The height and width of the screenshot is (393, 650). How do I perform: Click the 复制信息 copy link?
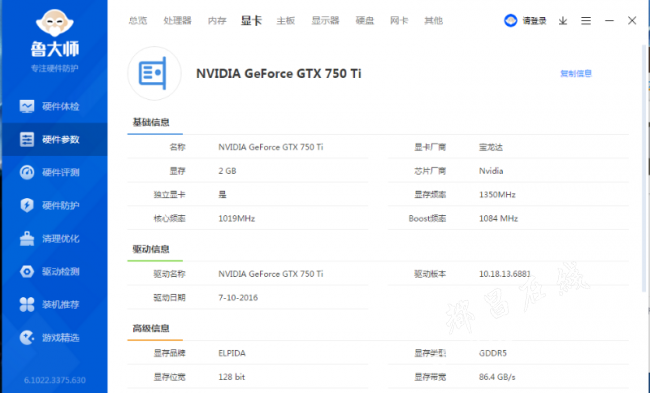click(x=576, y=73)
